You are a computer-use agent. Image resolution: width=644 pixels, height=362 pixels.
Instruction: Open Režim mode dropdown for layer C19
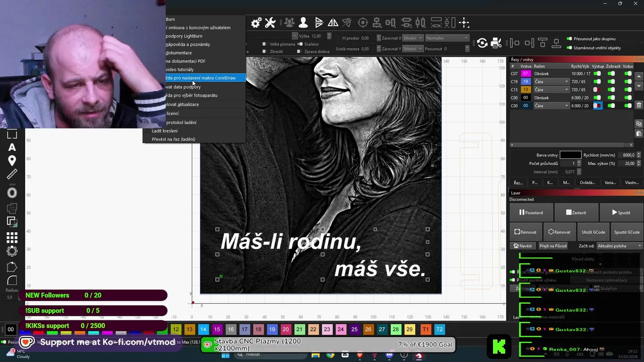point(551,81)
